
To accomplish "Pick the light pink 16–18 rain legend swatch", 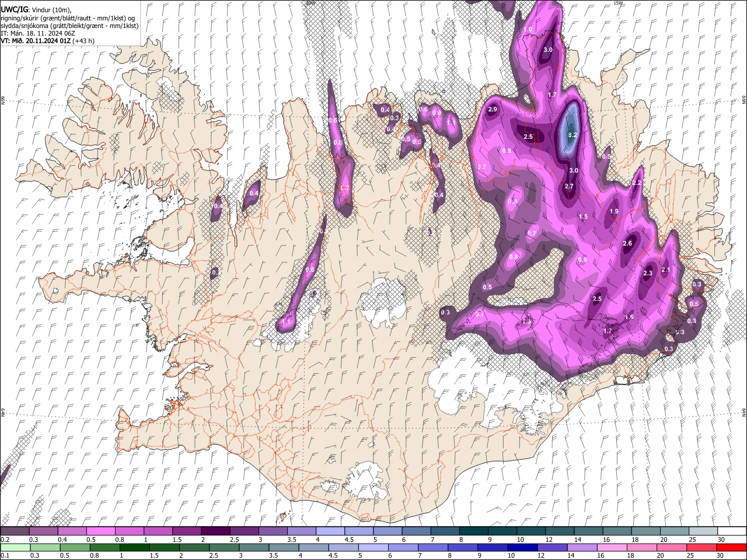I will 611,547.
